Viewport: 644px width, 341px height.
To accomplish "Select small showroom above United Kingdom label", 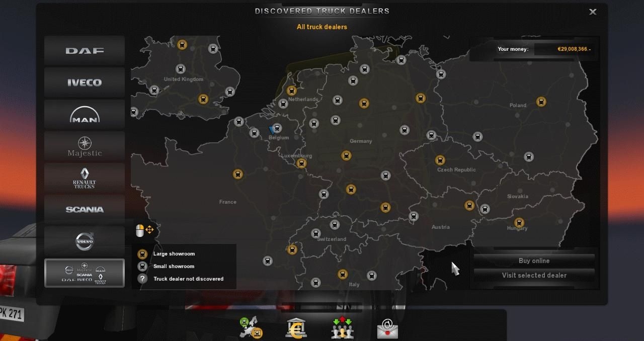I will click(x=180, y=69).
